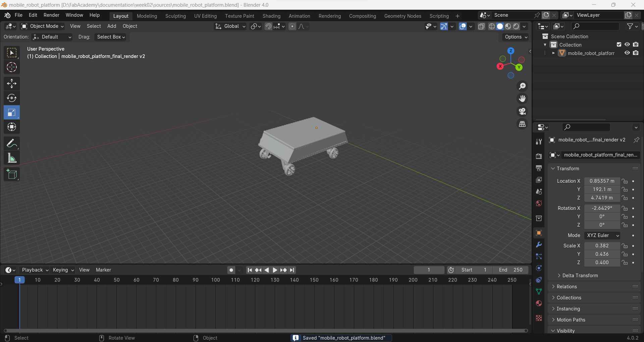Click the Rotation X value field
The height and width of the screenshot is (342, 644).
click(x=602, y=208)
